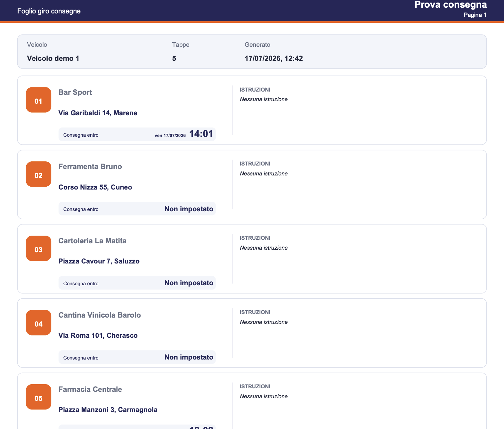Click the orange 04 stop badge

[x=38, y=323]
